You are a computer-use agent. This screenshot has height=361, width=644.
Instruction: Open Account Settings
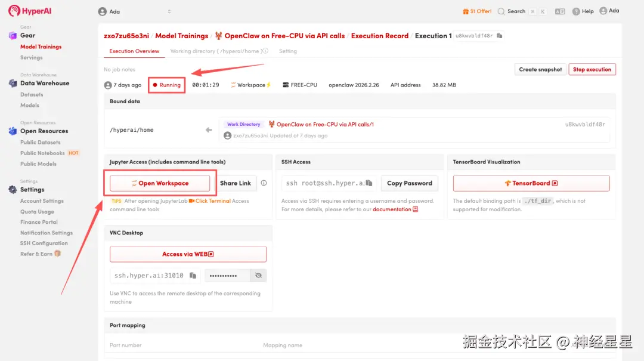coord(42,201)
